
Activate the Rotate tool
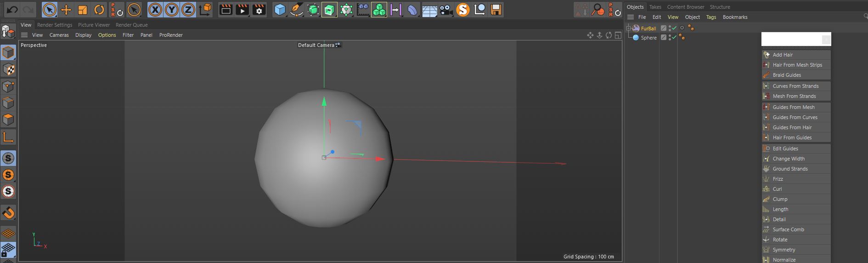[x=99, y=10]
